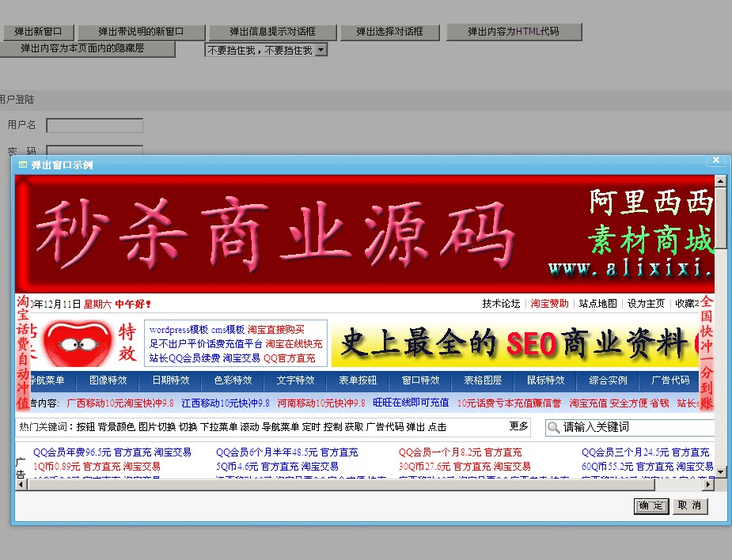The height and width of the screenshot is (560, 732).
Task: Click the vertical scrollbar up arrow
Action: [720, 181]
